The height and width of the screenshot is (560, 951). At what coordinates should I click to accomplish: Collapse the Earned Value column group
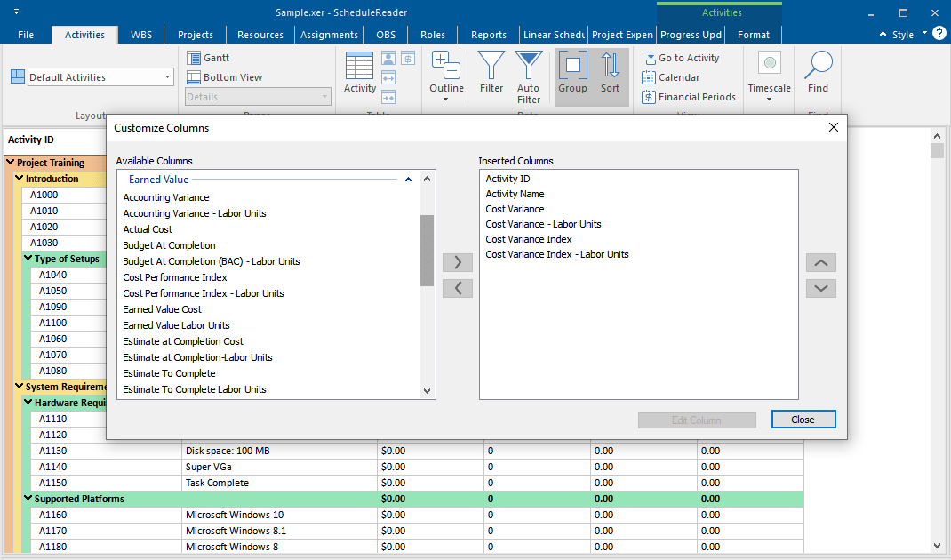pyautogui.click(x=408, y=179)
